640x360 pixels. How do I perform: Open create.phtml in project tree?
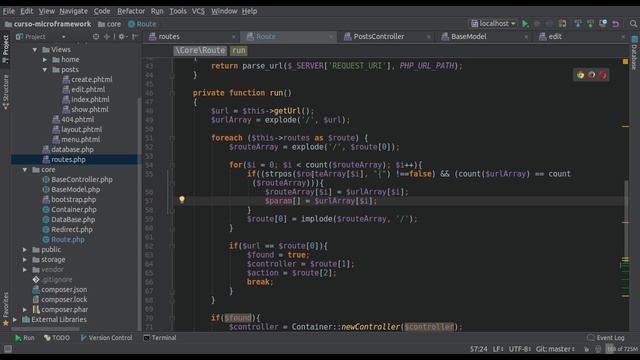click(x=91, y=80)
